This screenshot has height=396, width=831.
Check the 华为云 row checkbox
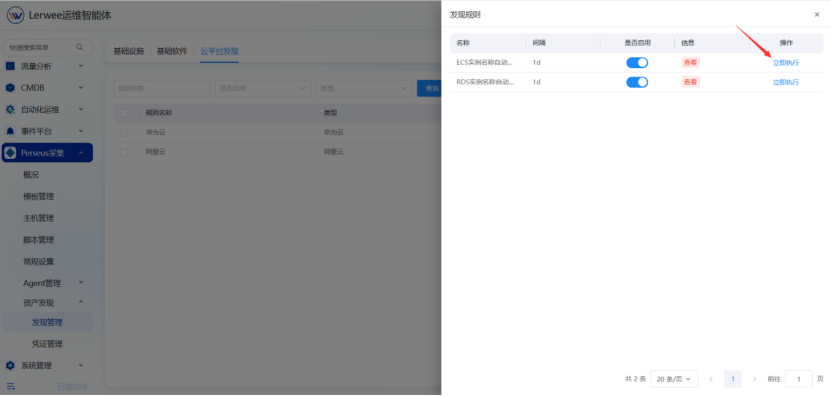[124, 133]
